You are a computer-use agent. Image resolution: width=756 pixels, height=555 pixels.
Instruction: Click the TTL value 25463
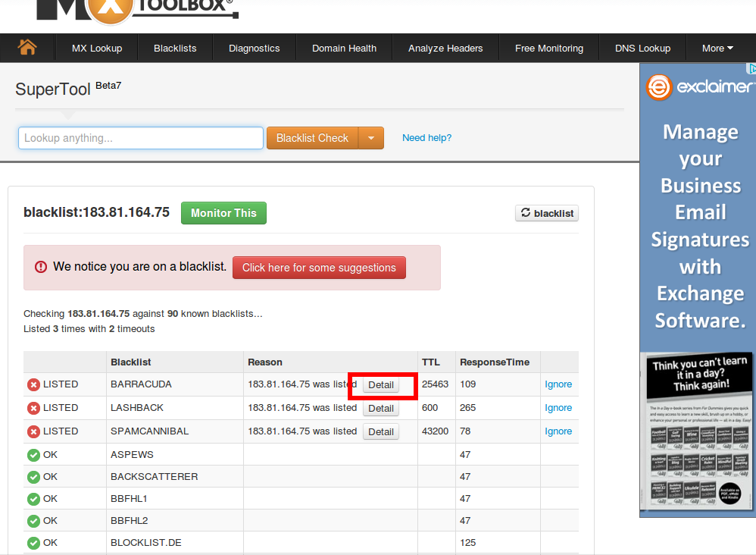tap(435, 384)
